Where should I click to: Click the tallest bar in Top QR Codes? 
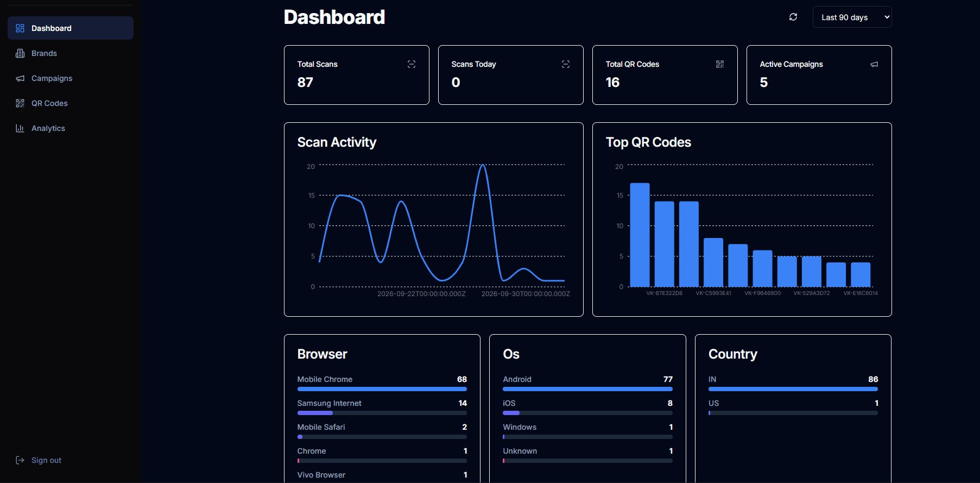640,235
